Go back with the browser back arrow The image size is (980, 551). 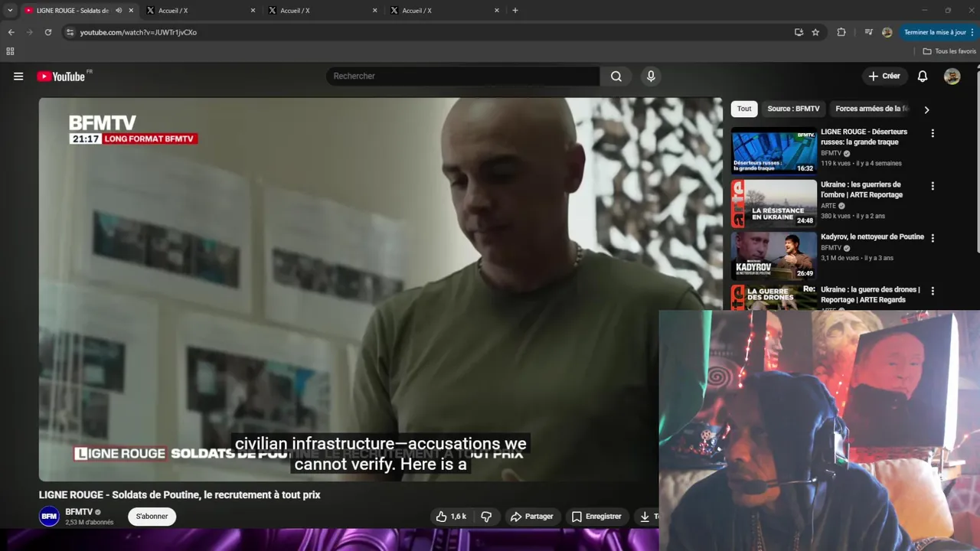(x=11, y=32)
